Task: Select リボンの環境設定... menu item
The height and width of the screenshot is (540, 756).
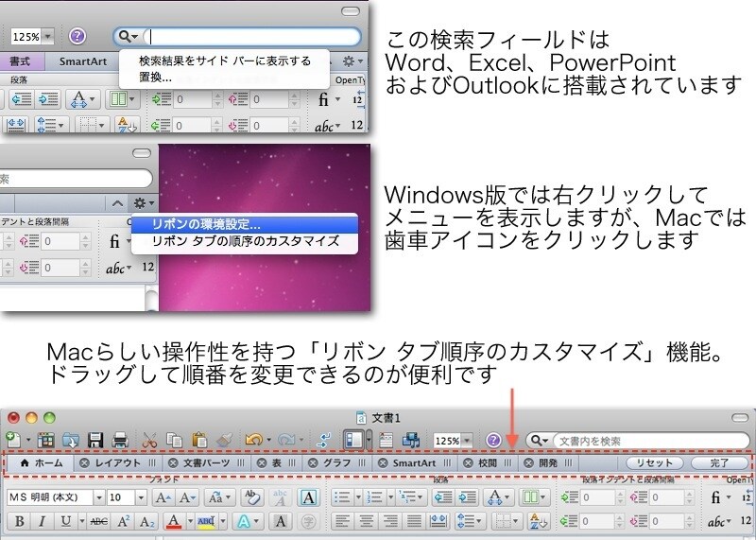Action: (x=197, y=224)
